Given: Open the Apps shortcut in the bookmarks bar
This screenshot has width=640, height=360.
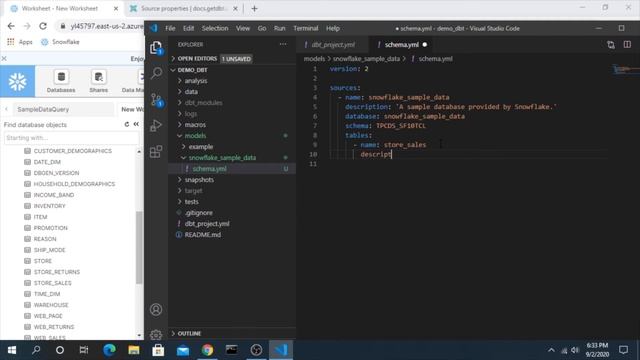Looking at the screenshot, I should [x=20, y=42].
